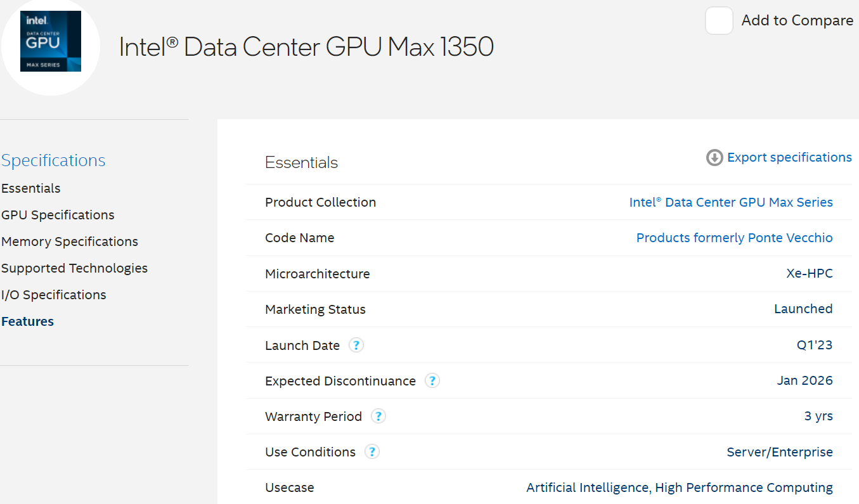859x504 pixels.
Task: Select High Performance Computing usecase link
Action: (x=744, y=488)
